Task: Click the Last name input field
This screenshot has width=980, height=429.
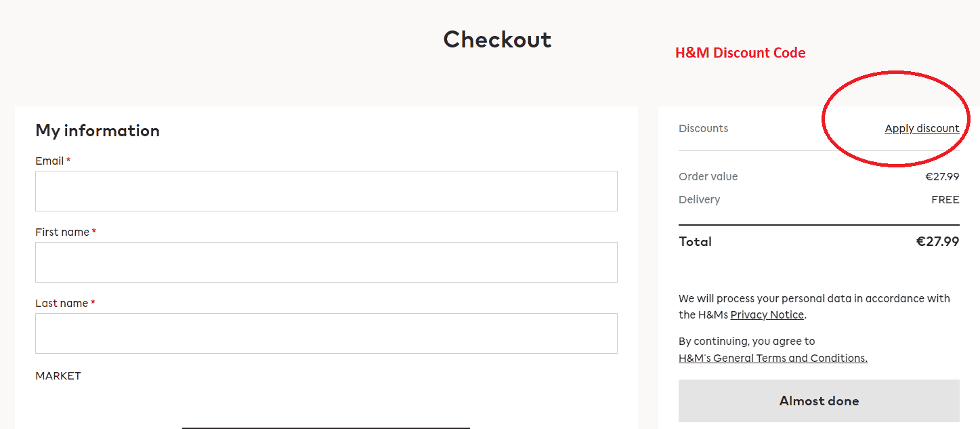Action: 326,333
